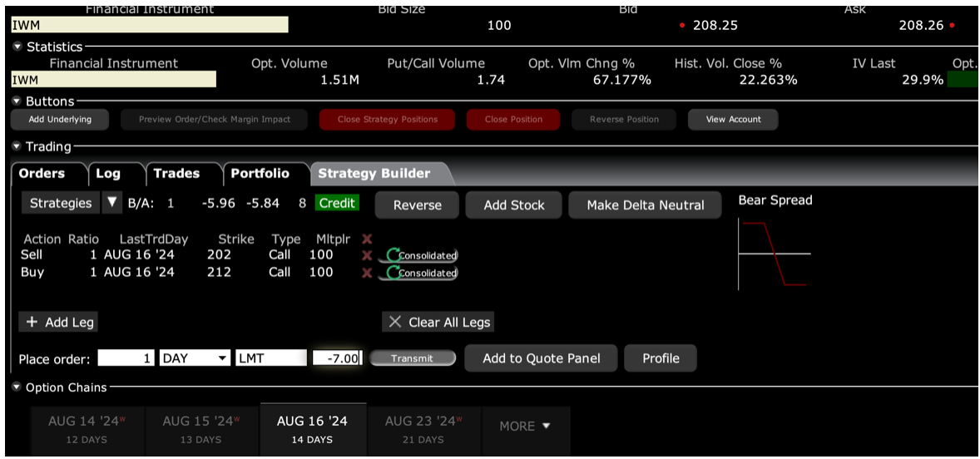Click the strike value 202
Screen dimensions: 980x459
click(x=220, y=254)
